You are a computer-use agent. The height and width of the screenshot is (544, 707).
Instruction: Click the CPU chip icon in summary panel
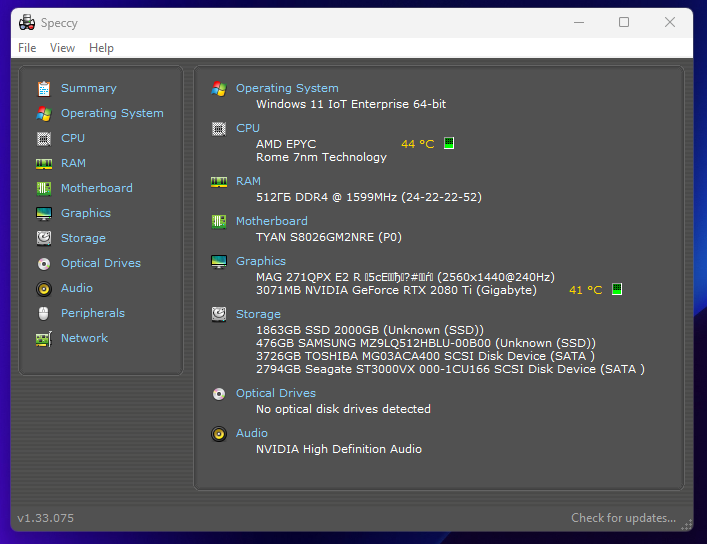219,129
